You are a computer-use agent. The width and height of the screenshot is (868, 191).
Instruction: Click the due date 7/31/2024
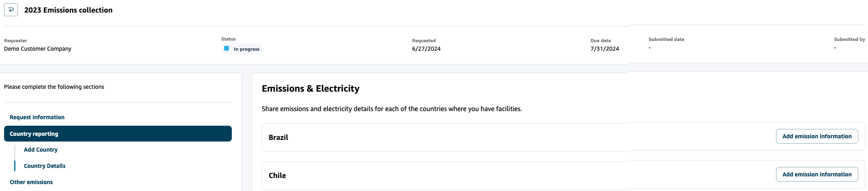[x=605, y=49]
